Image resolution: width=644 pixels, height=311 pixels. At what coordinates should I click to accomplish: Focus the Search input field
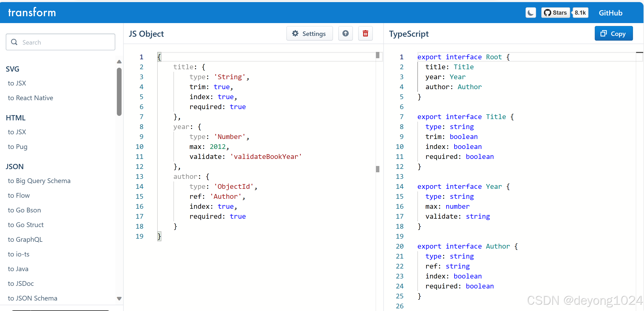[66, 42]
